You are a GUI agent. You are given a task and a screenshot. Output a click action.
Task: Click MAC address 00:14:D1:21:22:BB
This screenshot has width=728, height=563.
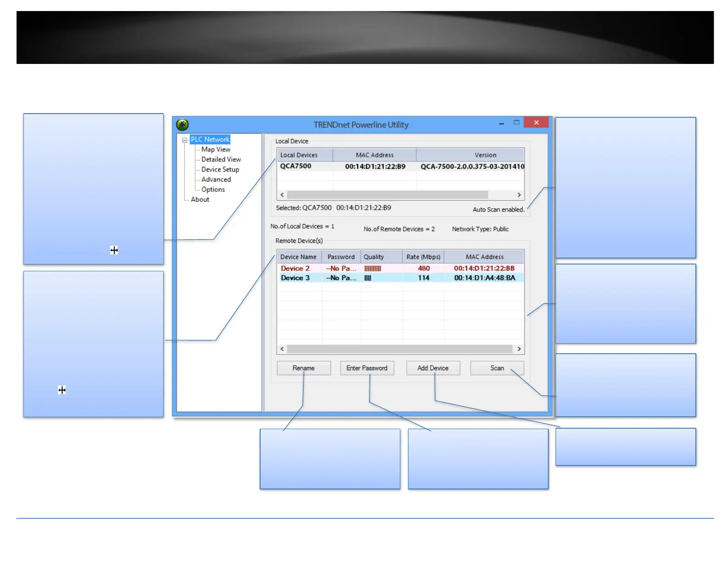tap(484, 268)
